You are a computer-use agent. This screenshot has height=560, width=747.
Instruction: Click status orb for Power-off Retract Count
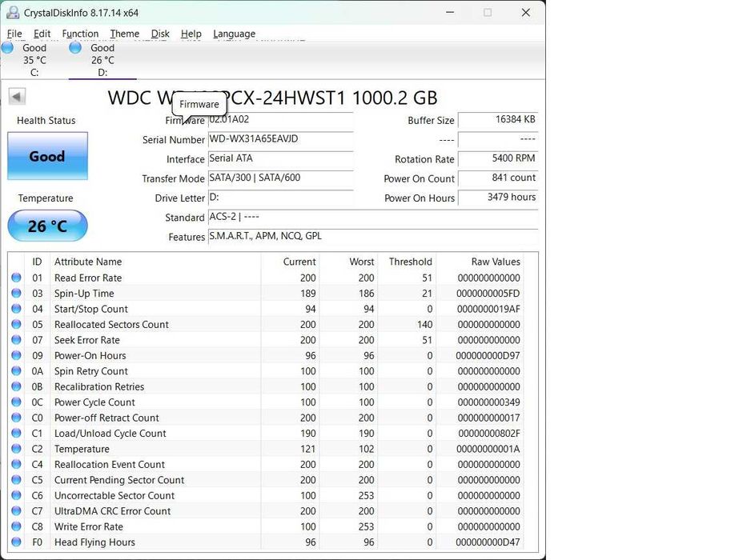(16, 417)
